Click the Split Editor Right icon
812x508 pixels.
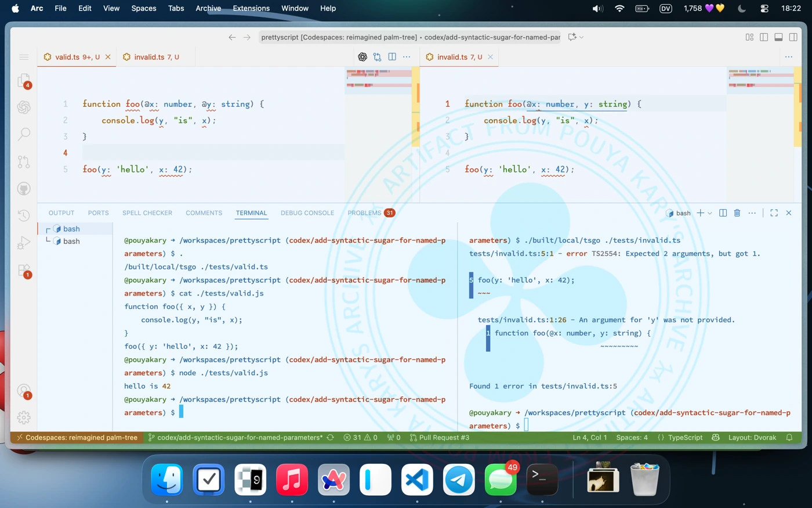click(392, 57)
